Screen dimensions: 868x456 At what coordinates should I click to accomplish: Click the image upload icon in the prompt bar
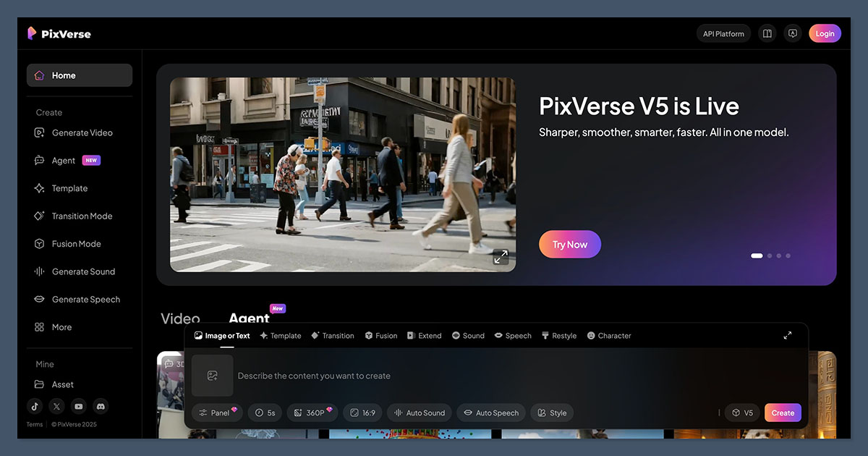tap(213, 375)
